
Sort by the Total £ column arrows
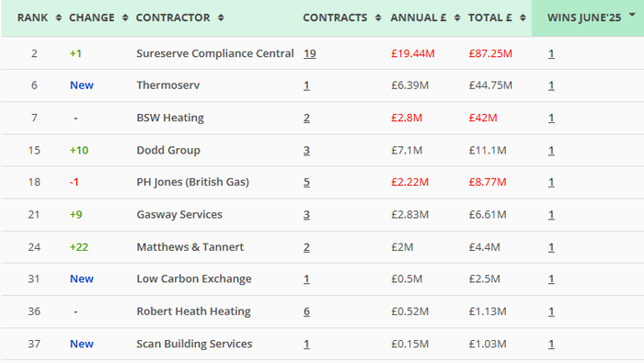(523, 17)
